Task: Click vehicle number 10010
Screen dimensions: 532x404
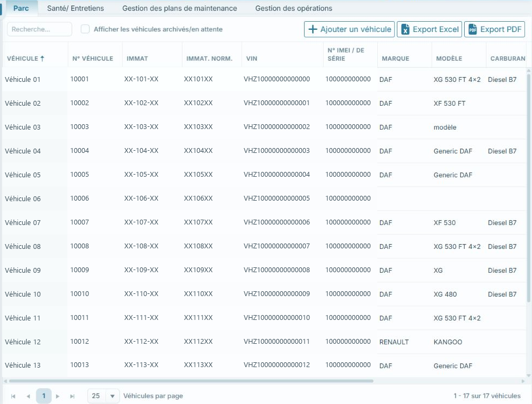Action: point(79,294)
